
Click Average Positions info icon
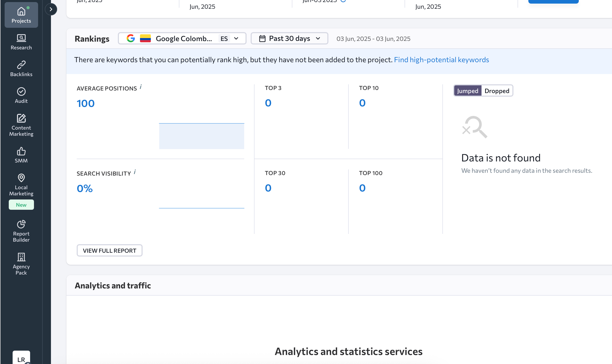(x=141, y=87)
